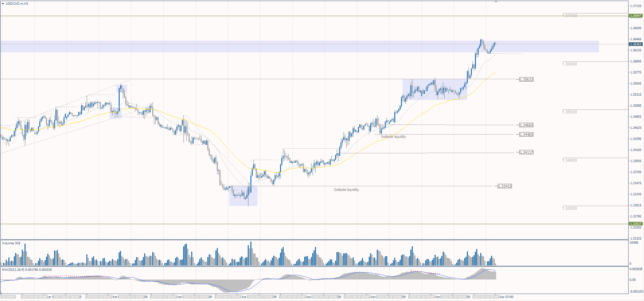Select the 1.36000 round-number label
The width and height of the screenshot is (644, 301).
[570, 64]
